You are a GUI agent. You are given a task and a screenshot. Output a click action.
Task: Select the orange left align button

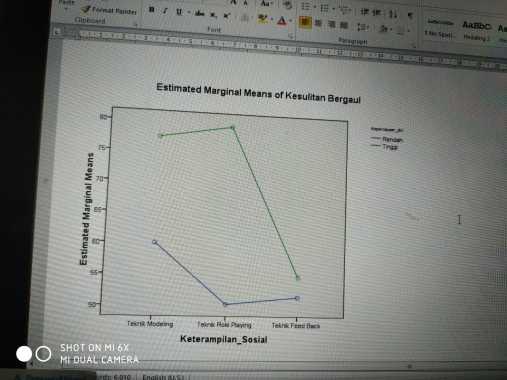(305, 22)
